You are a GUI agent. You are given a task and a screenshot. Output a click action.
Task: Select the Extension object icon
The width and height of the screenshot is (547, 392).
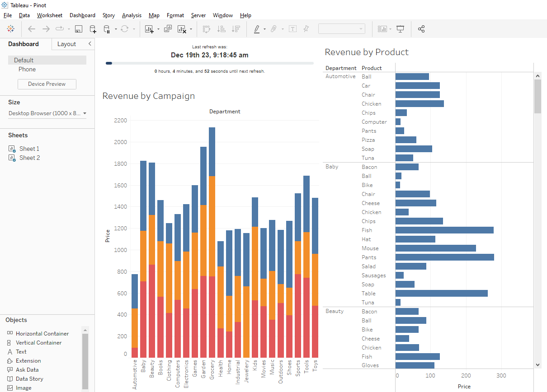point(10,361)
